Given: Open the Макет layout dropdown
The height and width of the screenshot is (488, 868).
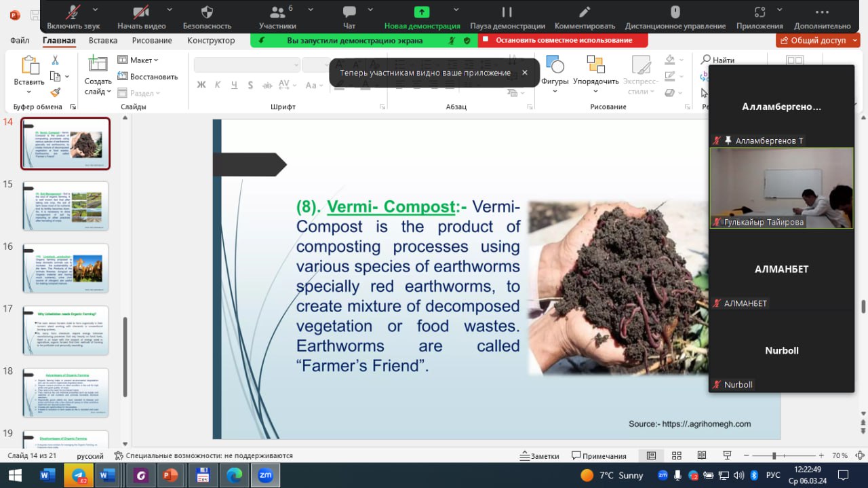Looking at the screenshot, I should coord(138,60).
